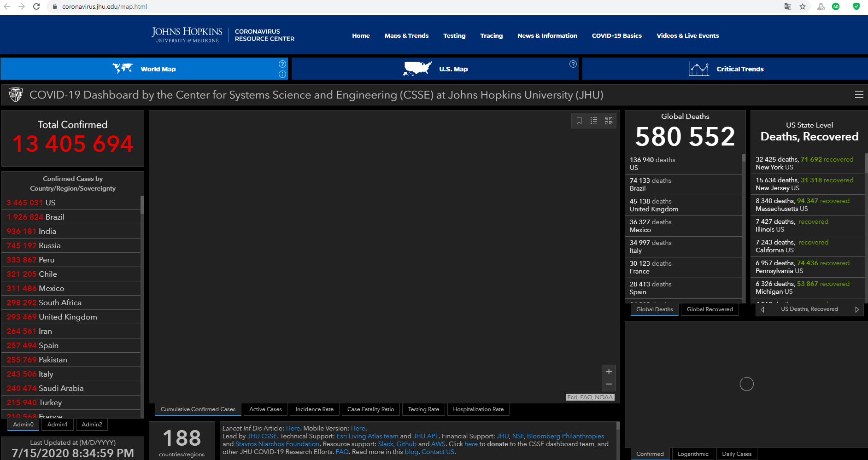This screenshot has height=460, width=868.
Task: Toggle list to Admin1 level
Action: point(57,425)
